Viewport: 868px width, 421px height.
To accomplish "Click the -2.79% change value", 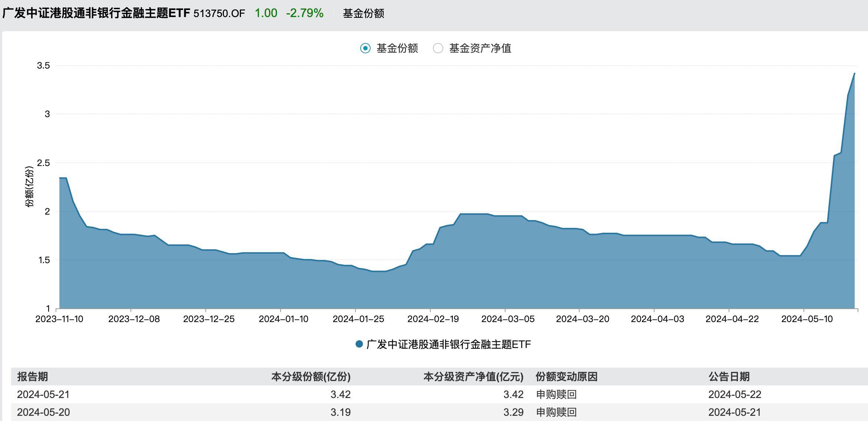I will point(305,13).
